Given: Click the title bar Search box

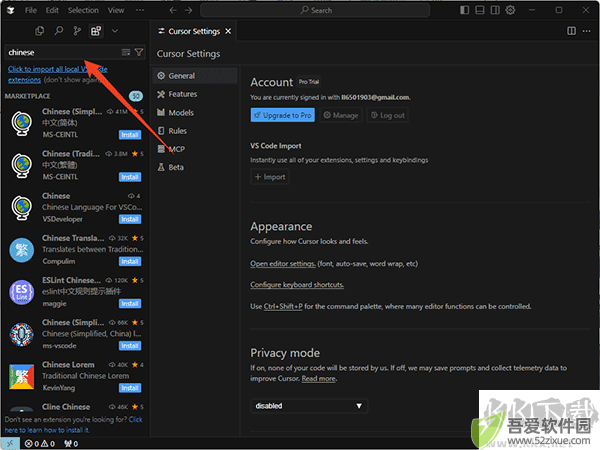Looking at the screenshot, I should 315,10.
